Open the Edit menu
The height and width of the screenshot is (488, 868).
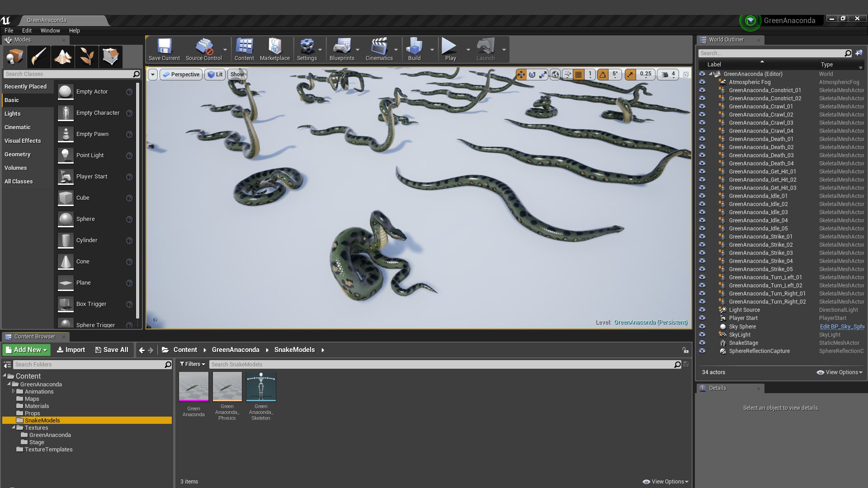(27, 31)
